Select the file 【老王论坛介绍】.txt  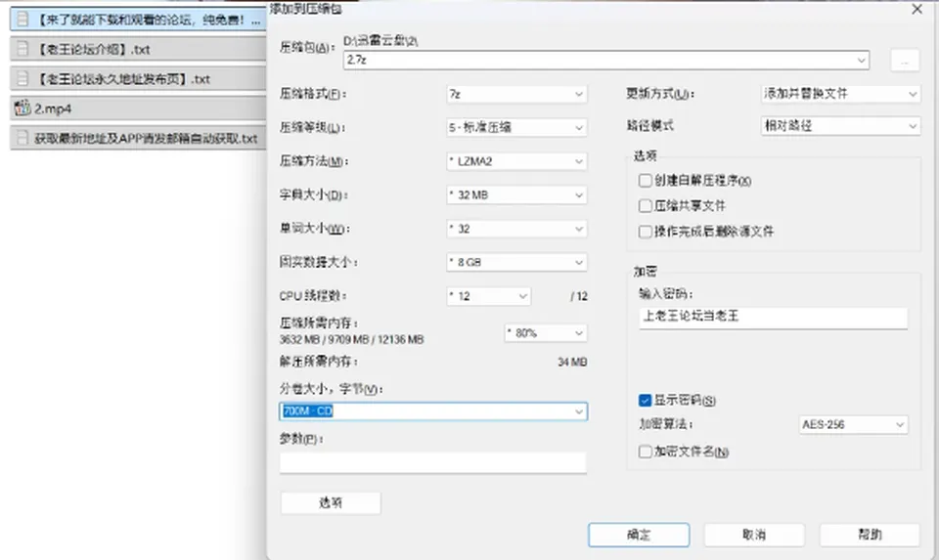(x=138, y=49)
